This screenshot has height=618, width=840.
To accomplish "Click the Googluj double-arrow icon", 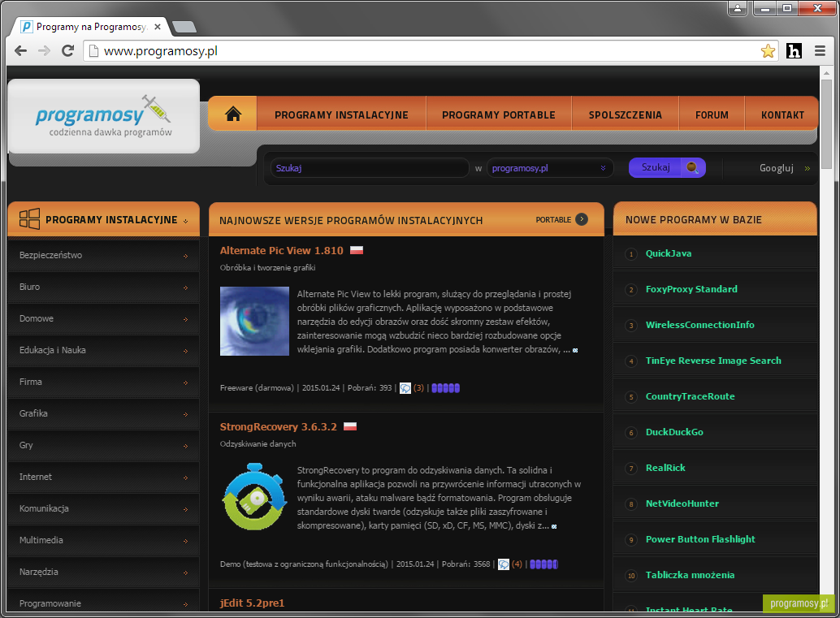I will pos(807,168).
